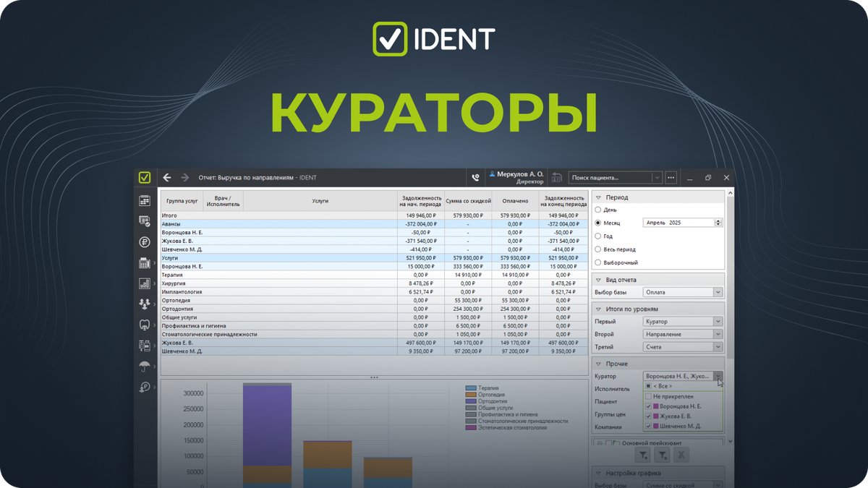
Task: Collapse the Период section
Action: coord(599,197)
